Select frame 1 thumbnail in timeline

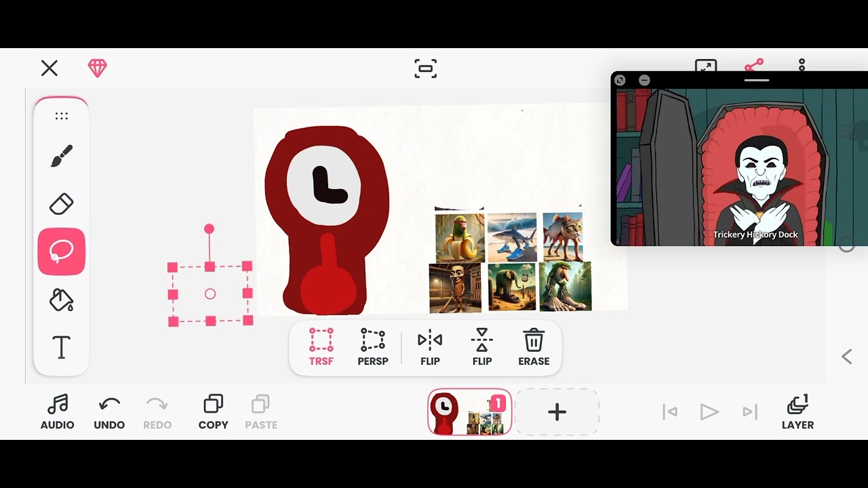pos(470,412)
